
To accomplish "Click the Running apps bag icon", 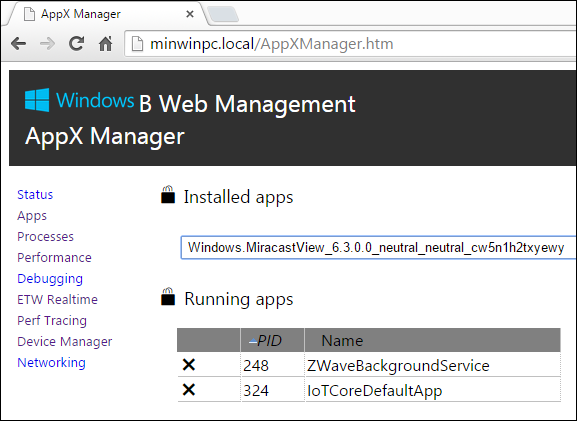I will tap(168, 297).
